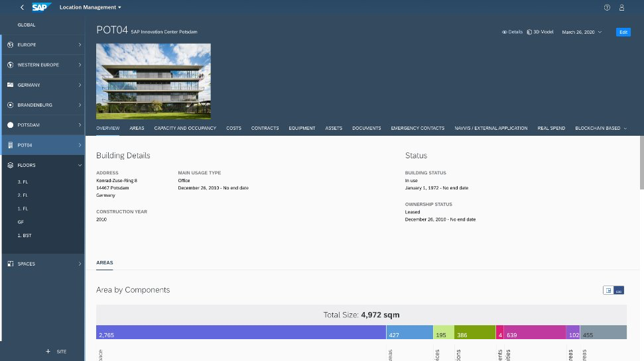Select the Western Europe icon
This screenshot has width=644, height=361.
click(x=10, y=65)
